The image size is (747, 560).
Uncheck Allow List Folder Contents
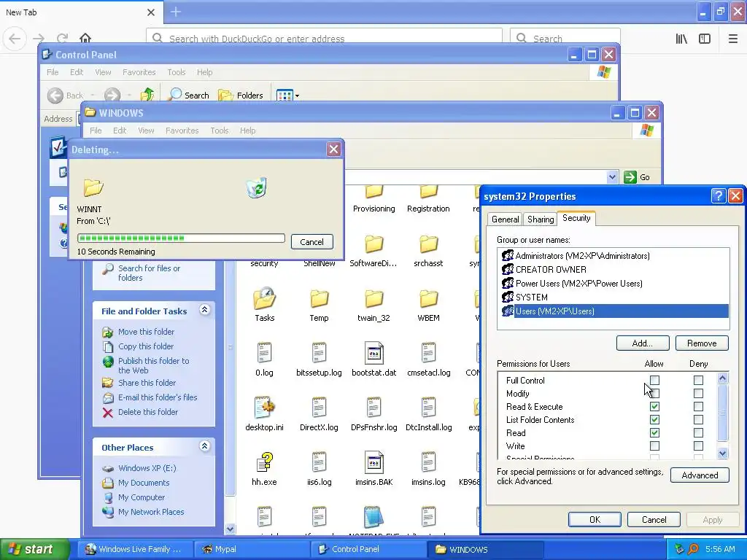pyautogui.click(x=654, y=419)
